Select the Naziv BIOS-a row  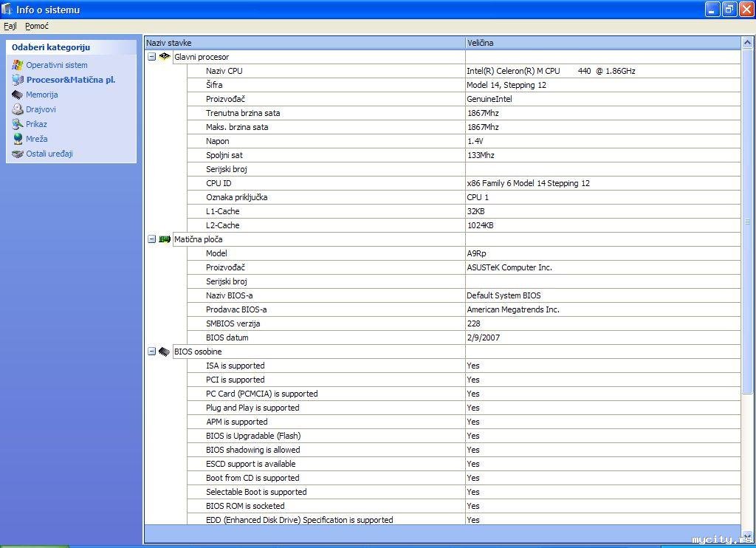(x=464, y=295)
